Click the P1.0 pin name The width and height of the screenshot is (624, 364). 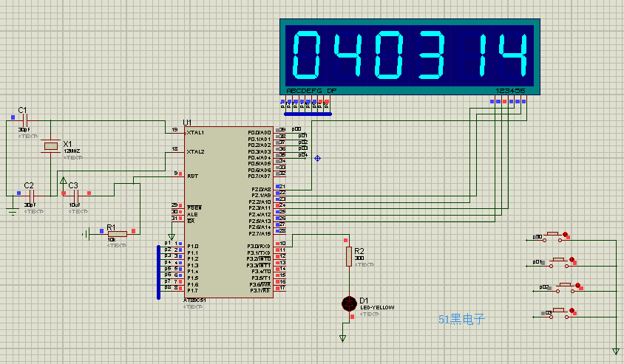click(193, 247)
